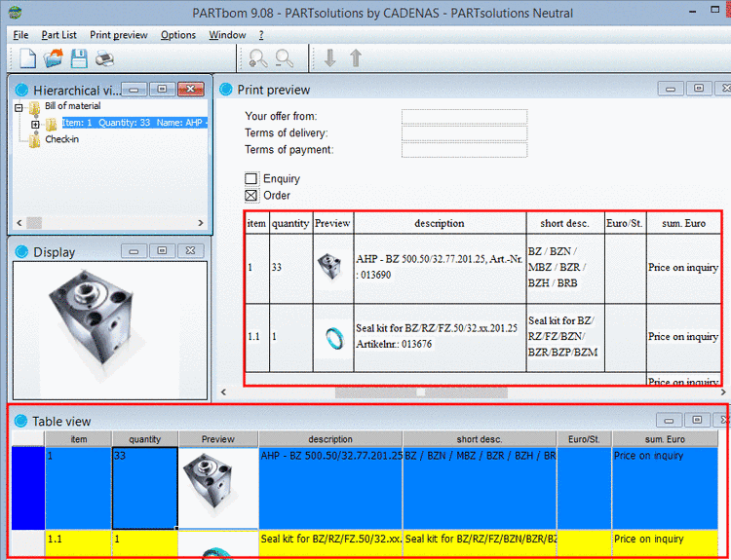This screenshot has height=560, width=731.
Task: Click the Display panel title icon
Action: 21,251
